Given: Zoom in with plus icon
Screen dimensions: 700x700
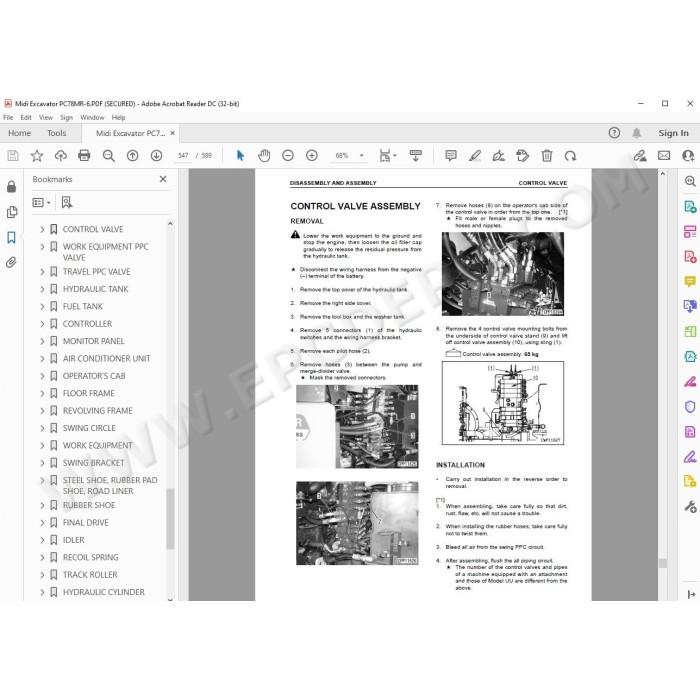Looking at the screenshot, I should coord(312,155).
